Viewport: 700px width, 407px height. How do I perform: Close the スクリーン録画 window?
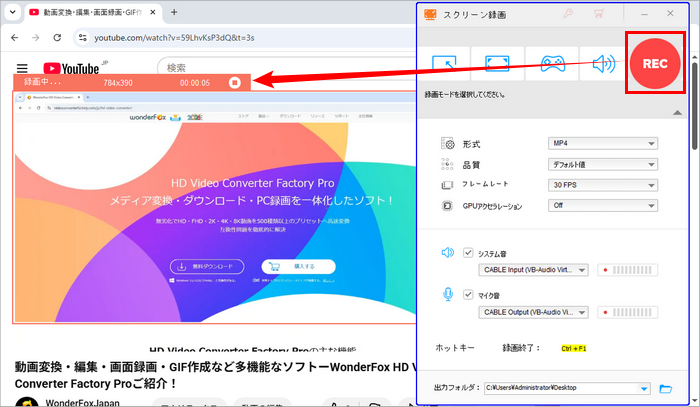pos(670,13)
